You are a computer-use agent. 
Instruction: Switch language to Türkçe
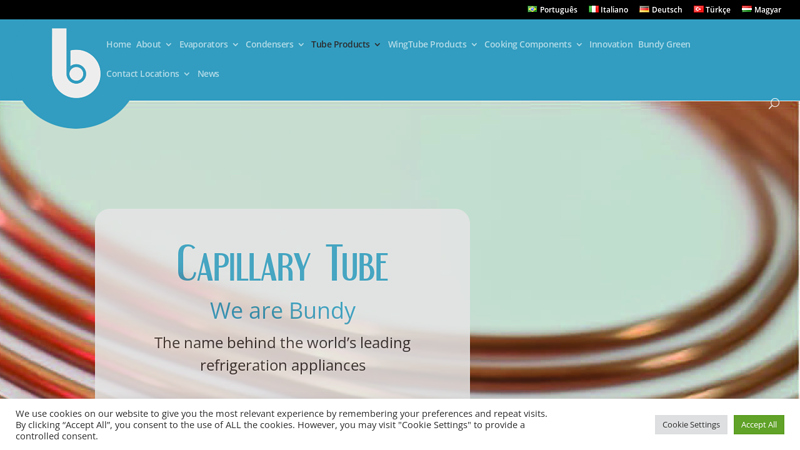[717, 10]
